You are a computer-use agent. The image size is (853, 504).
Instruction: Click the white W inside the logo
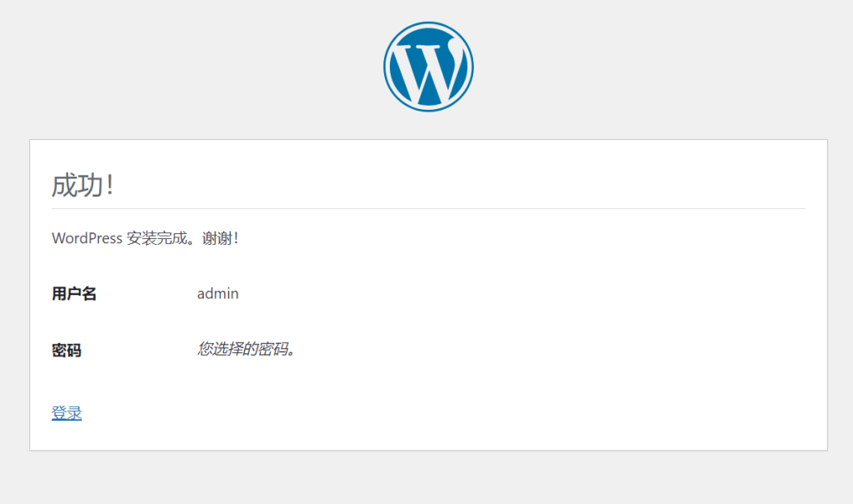tap(428, 72)
